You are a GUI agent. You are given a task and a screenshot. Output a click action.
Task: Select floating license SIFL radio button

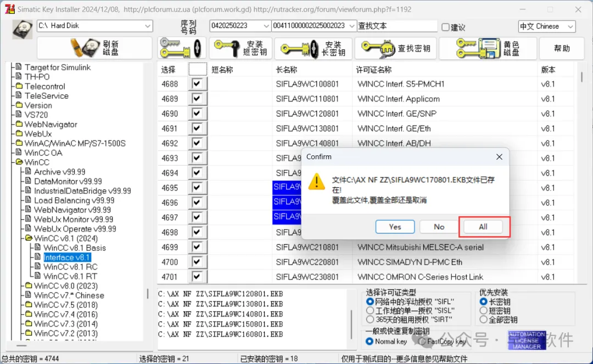click(370, 301)
